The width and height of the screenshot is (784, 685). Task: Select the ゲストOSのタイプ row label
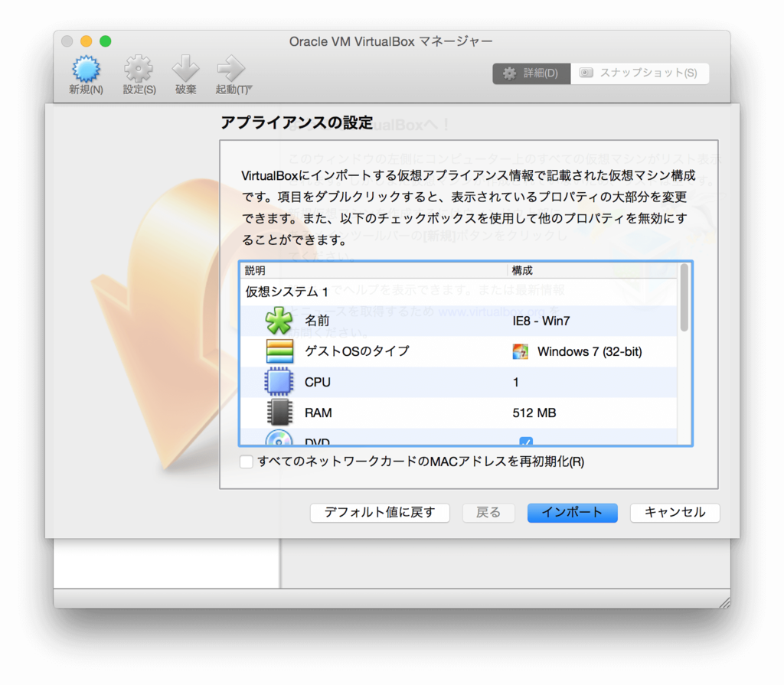pyautogui.click(x=357, y=351)
